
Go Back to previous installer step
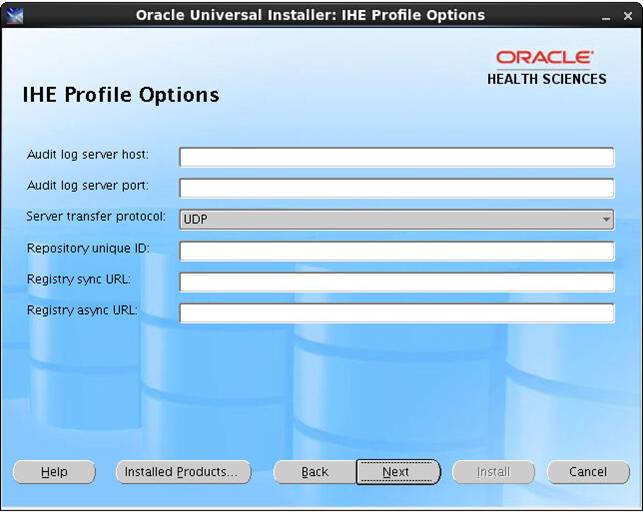point(315,472)
